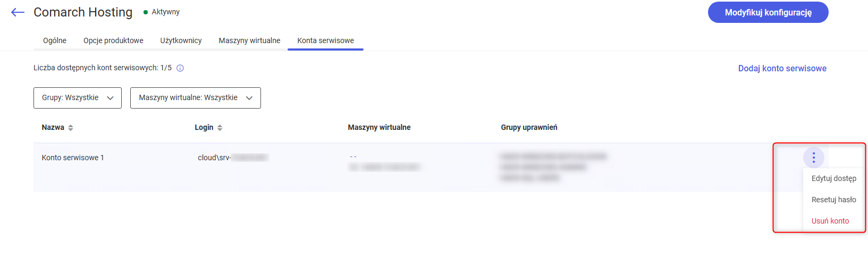Click the Liczba dostępnych kont serwisowych text
Screen dimensions: 868x280
pyautogui.click(x=103, y=68)
